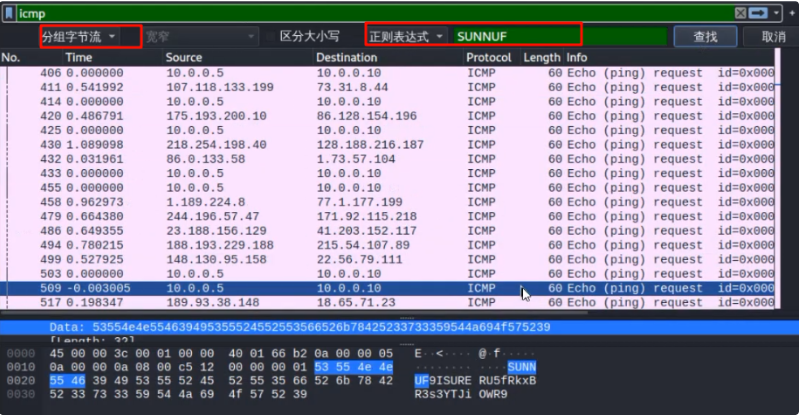
Task: Click destination 41.203.152.117 cell
Action: click(366, 230)
